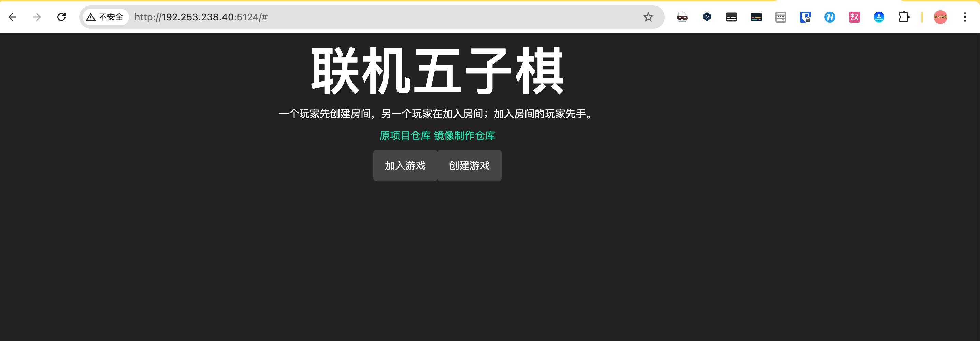The width and height of the screenshot is (980, 341).
Task: Click the extensions puzzle piece icon
Action: coord(904,17)
